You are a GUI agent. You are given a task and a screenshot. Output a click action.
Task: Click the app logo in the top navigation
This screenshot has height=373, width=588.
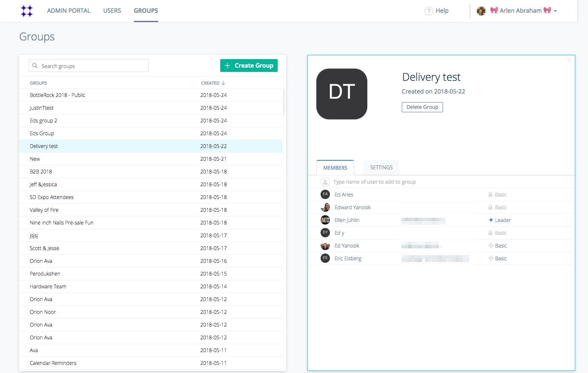click(27, 11)
